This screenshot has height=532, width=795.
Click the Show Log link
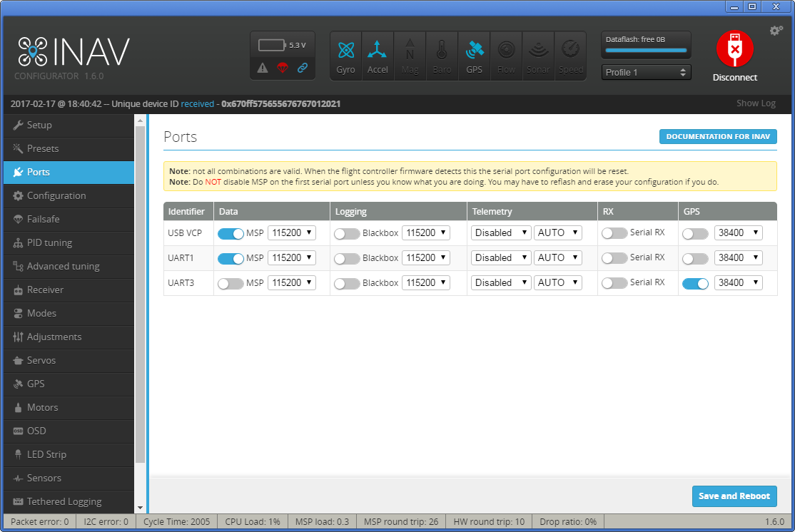click(756, 103)
